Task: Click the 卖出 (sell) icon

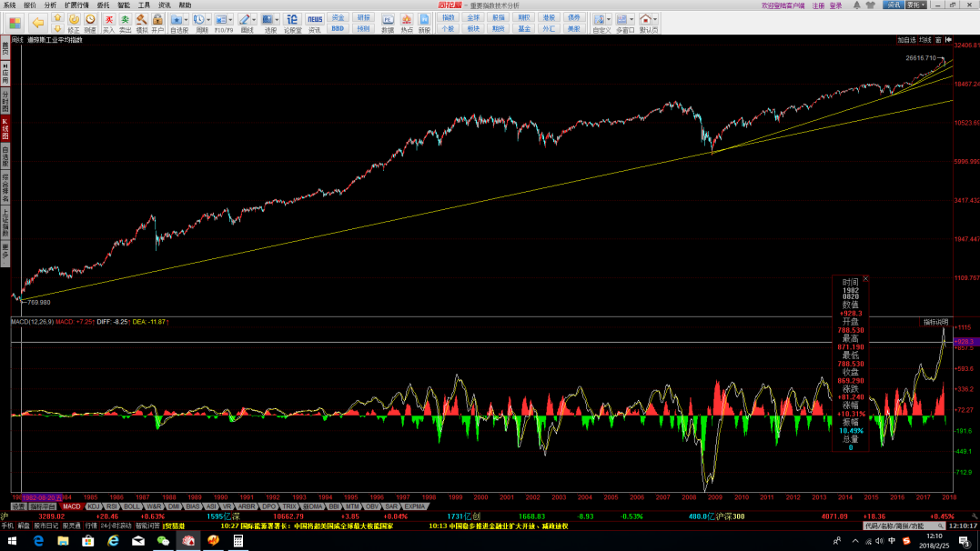Action: (x=125, y=21)
